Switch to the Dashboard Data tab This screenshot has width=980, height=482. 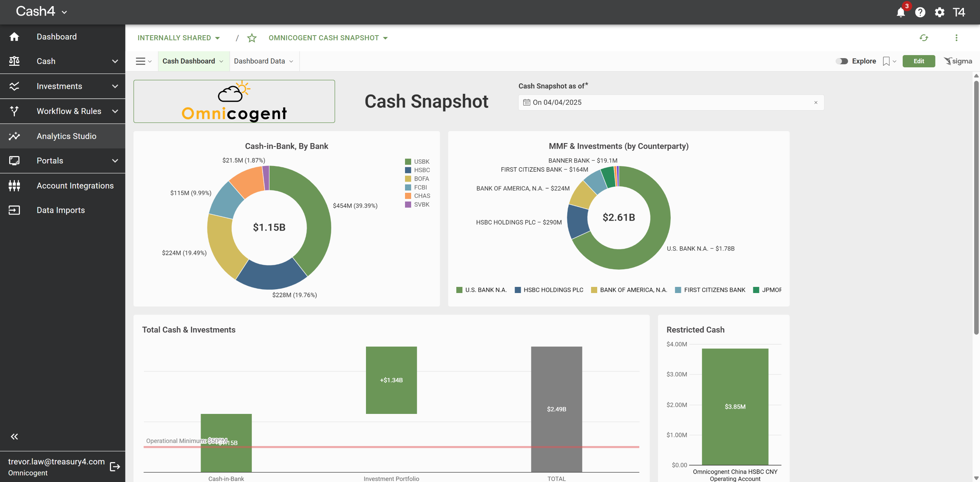pyautogui.click(x=260, y=61)
